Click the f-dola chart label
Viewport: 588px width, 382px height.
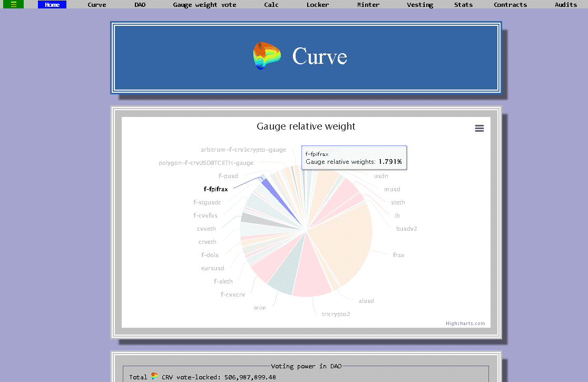(210, 255)
